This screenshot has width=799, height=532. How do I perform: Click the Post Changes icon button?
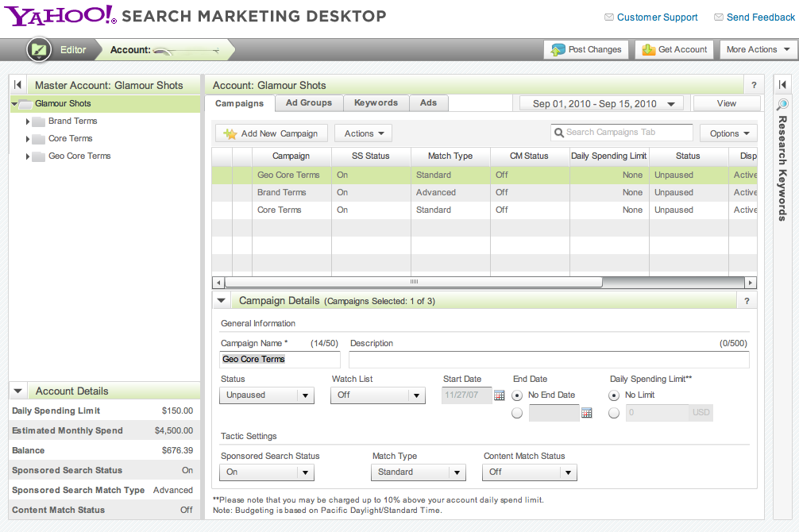(558, 50)
